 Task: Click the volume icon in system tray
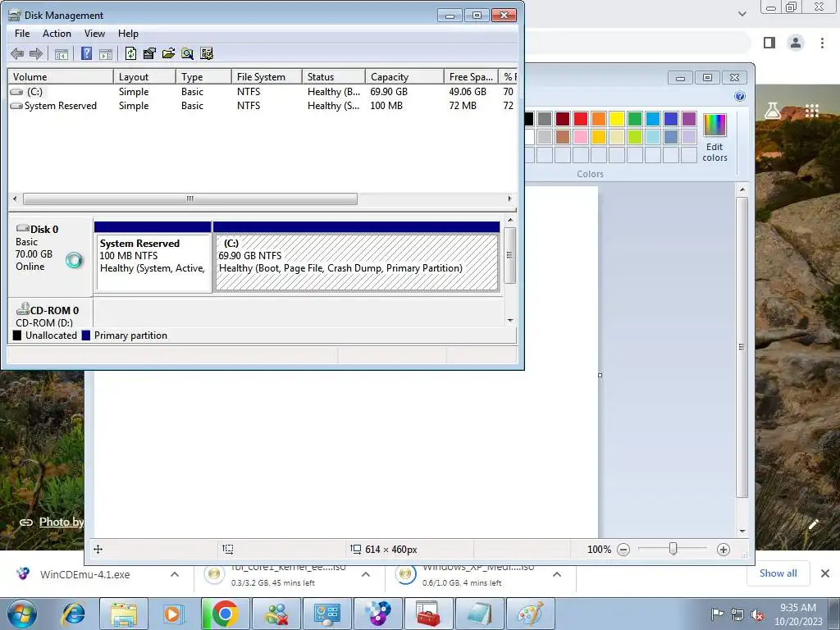point(757,614)
